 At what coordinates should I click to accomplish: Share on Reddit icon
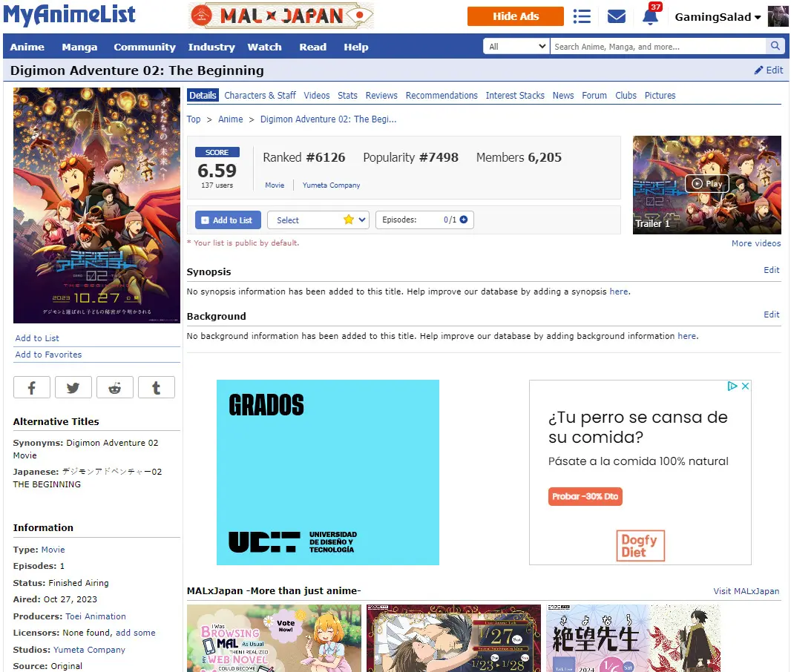tap(115, 388)
